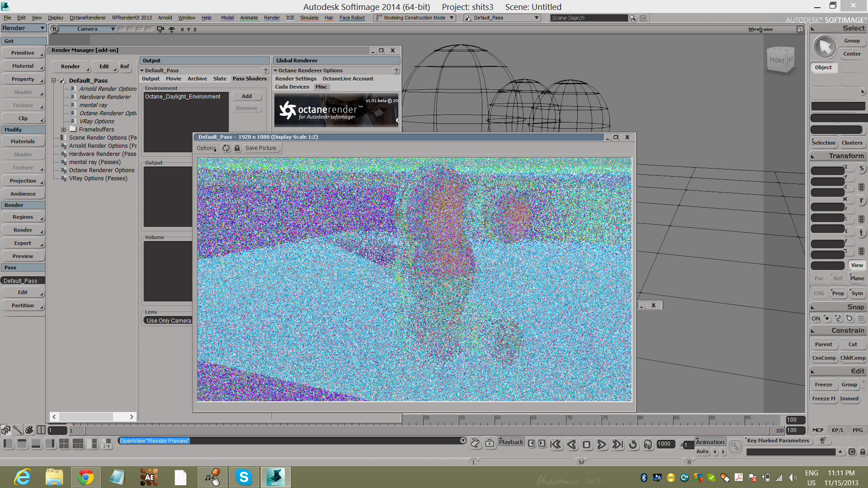Viewport: 868px width, 488px height.
Task: Click the Scene Search input field
Action: pos(588,18)
